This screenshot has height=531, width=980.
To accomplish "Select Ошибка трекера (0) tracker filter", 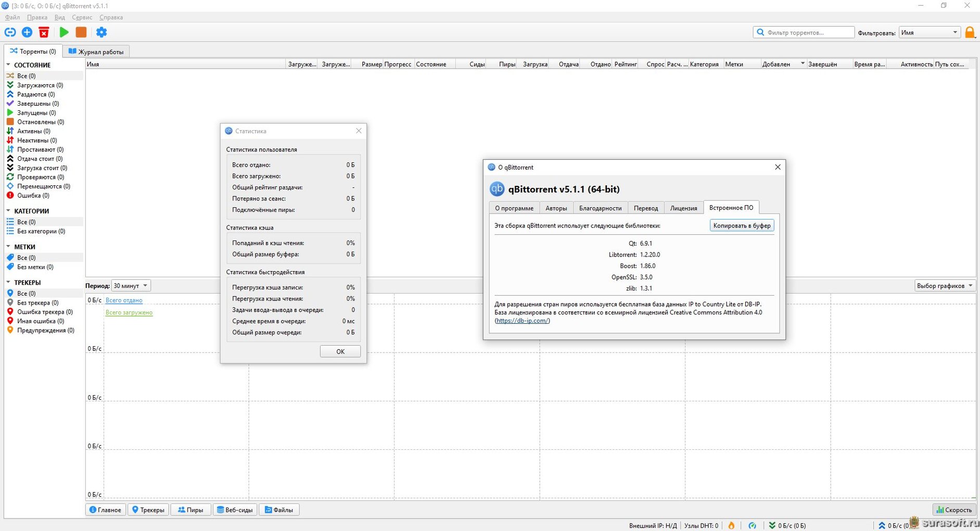I will (x=45, y=312).
